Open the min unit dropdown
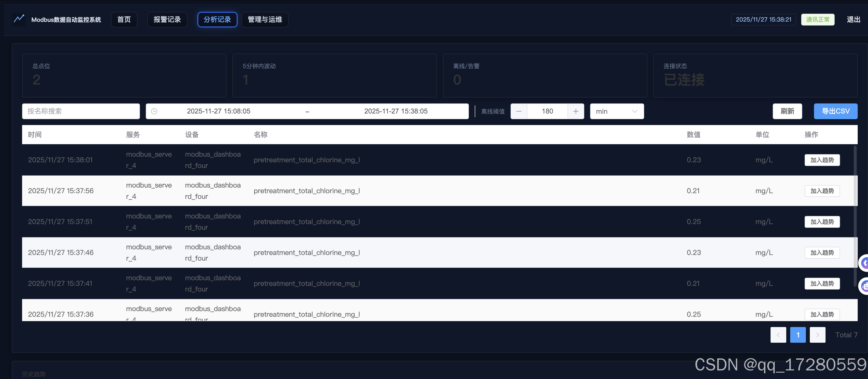The image size is (868, 379). tap(616, 111)
